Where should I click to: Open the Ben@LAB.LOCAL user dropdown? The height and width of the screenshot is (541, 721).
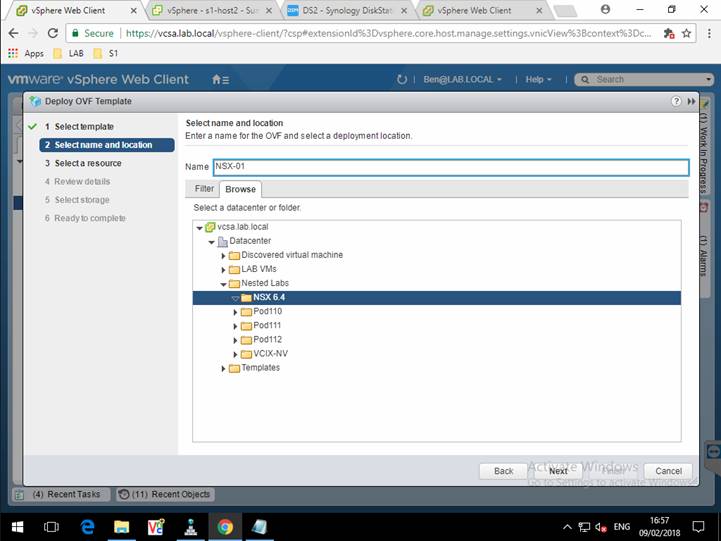(462, 80)
